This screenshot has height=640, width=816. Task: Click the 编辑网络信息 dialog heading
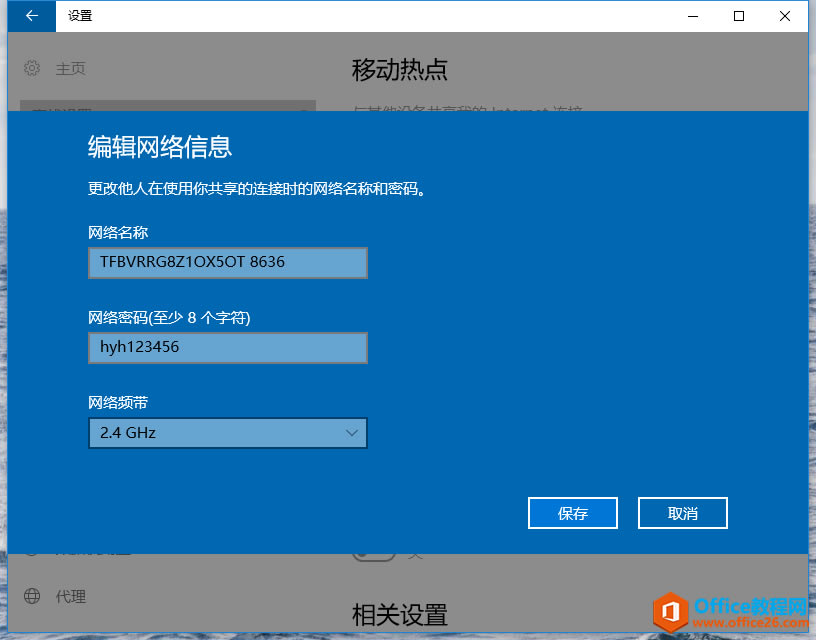pos(160,146)
